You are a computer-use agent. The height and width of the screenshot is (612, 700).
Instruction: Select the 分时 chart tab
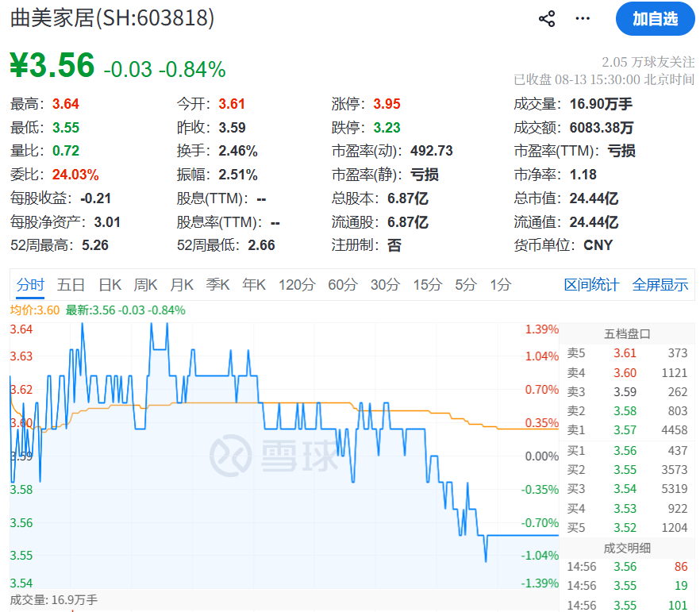tap(30, 284)
